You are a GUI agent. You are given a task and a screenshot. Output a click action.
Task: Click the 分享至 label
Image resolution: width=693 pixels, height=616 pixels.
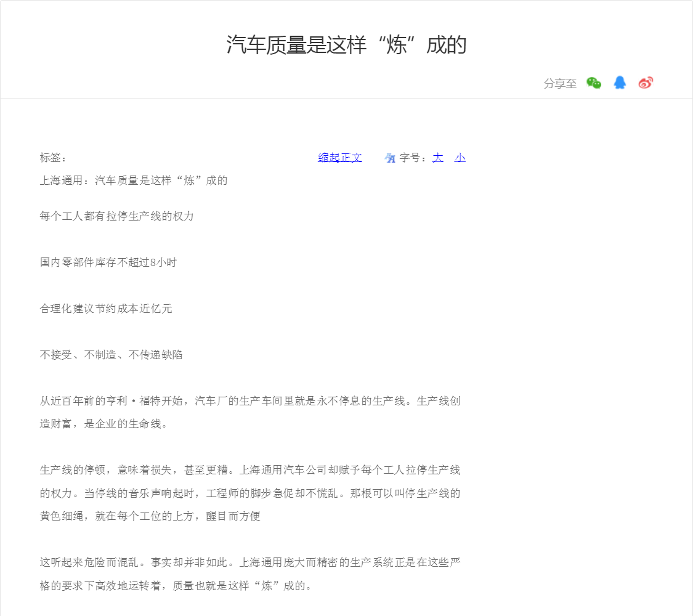560,84
